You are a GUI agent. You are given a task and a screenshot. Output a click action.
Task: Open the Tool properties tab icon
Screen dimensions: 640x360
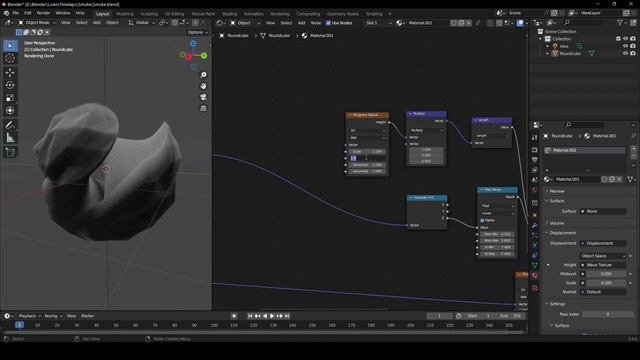pos(535,138)
